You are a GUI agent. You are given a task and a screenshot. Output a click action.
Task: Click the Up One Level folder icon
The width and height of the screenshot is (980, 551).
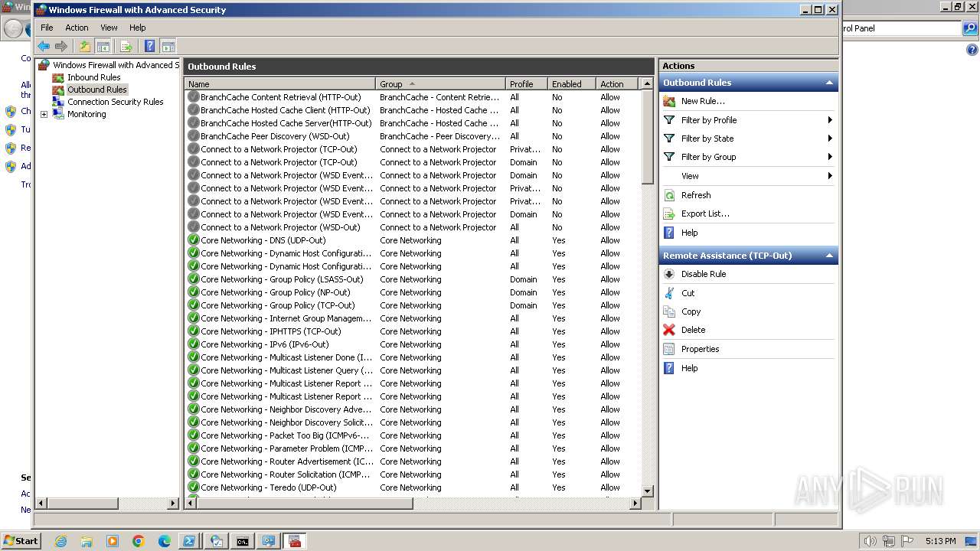[85, 47]
